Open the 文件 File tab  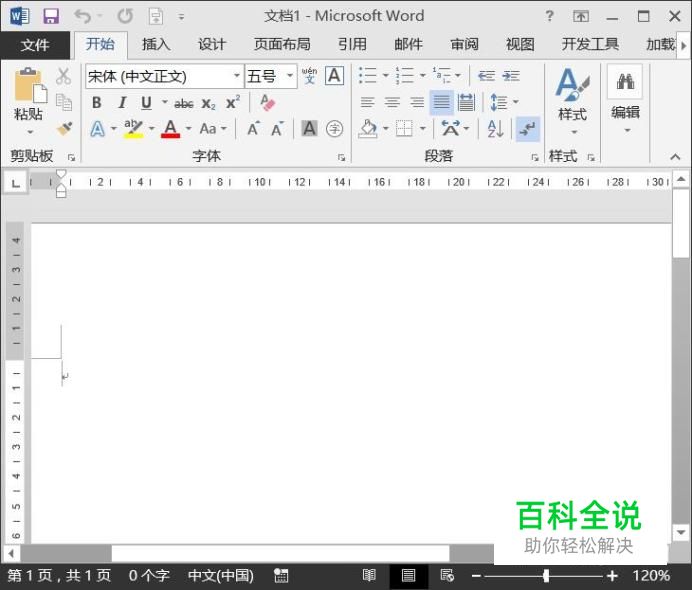pos(35,45)
